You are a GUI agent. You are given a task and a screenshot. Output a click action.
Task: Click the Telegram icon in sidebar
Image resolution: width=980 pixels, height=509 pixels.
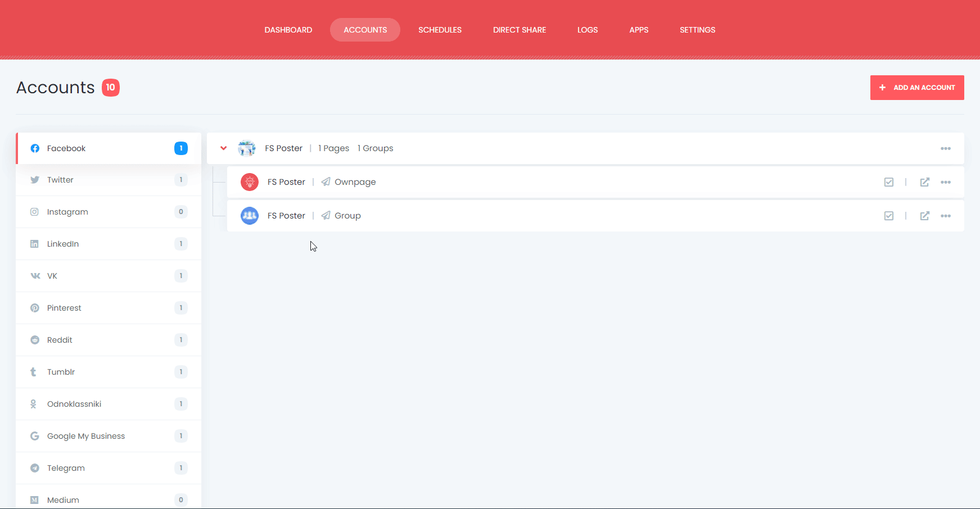[35, 468]
